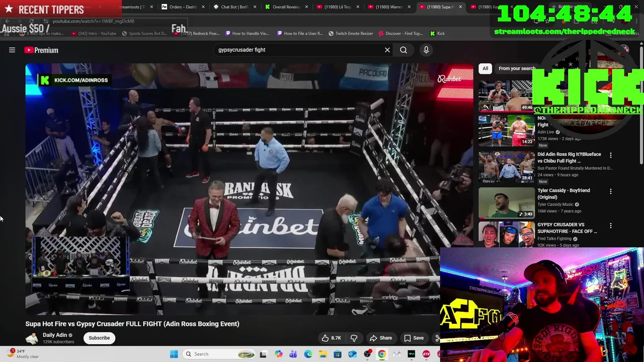This screenshot has width=644, height=362.
Task: Launch Copilot from the taskbar
Action: (x=278, y=354)
